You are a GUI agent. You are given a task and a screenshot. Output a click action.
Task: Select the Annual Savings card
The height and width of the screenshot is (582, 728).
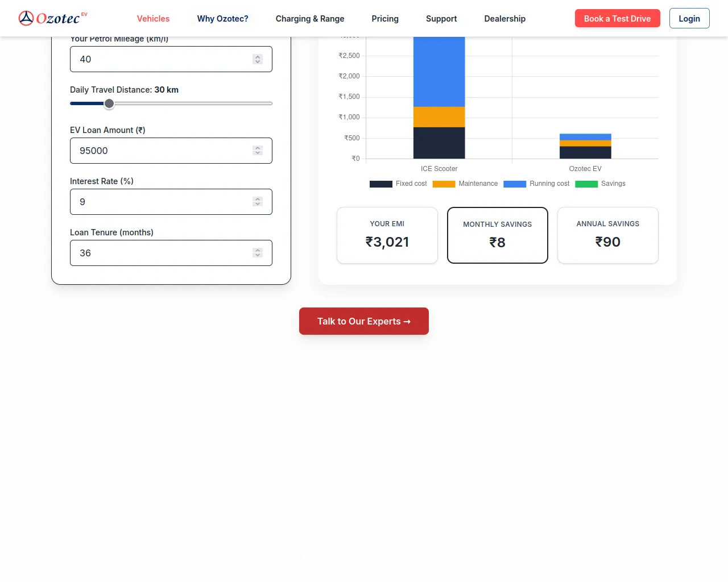tap(608, 235)
